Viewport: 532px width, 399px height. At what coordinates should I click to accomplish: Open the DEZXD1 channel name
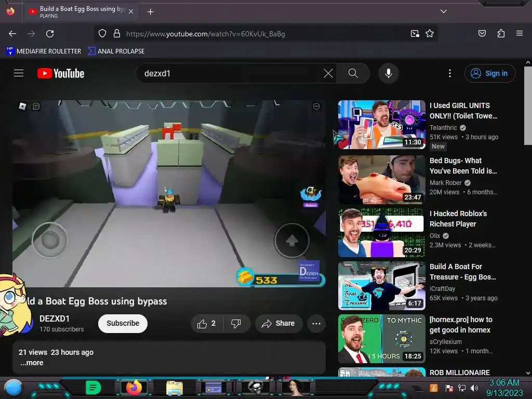coord(54,318)
